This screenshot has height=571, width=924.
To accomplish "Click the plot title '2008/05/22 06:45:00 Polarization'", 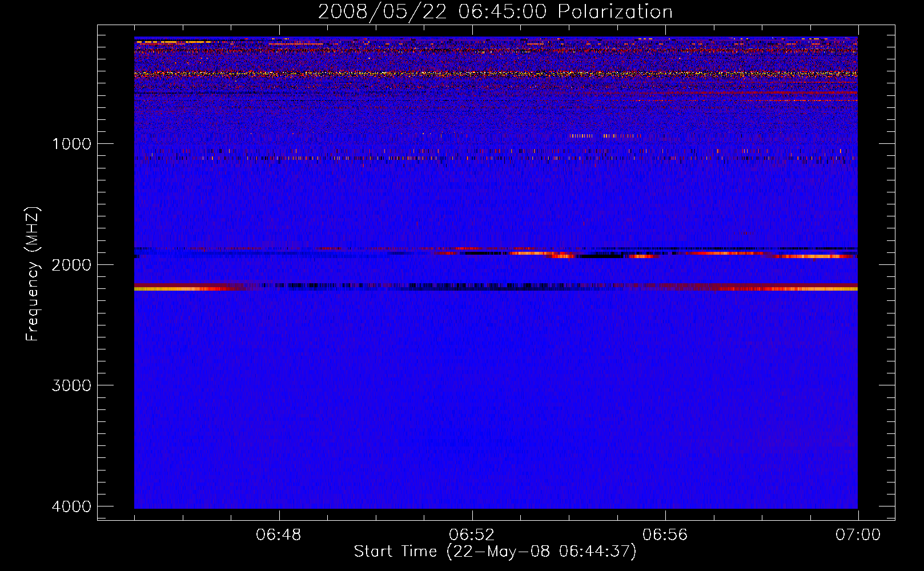I will pos(495,11).
